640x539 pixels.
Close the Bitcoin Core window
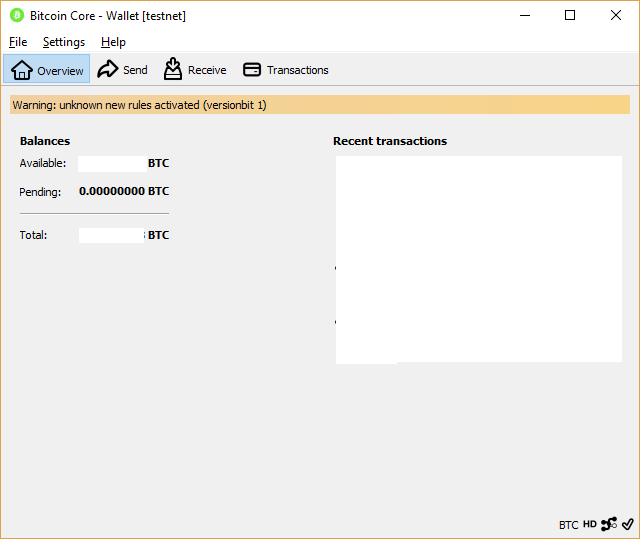(616, 16)
